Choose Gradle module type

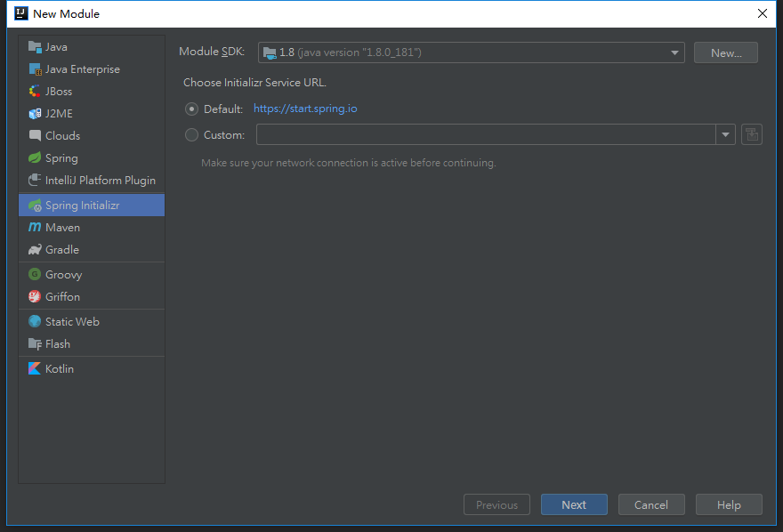point(92,249)
